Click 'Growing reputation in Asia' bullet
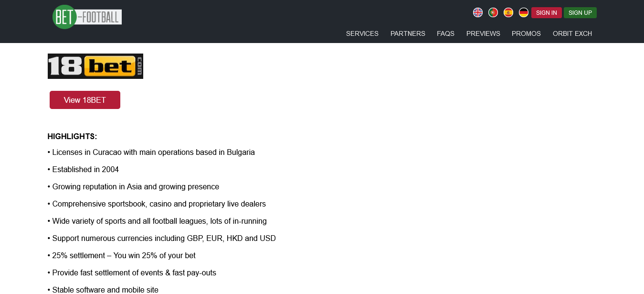 pos(134,187)
